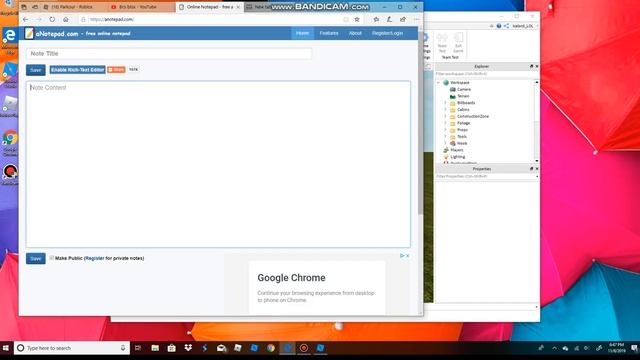Expand the ConstructionZone folder
Viewport: 640px width, 360px height.
coord(445,116)
